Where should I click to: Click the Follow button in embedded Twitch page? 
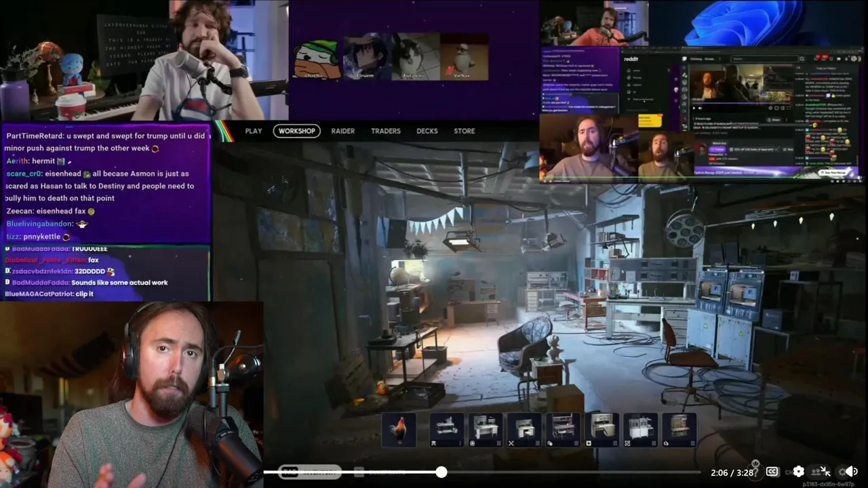tap(719, 149)
